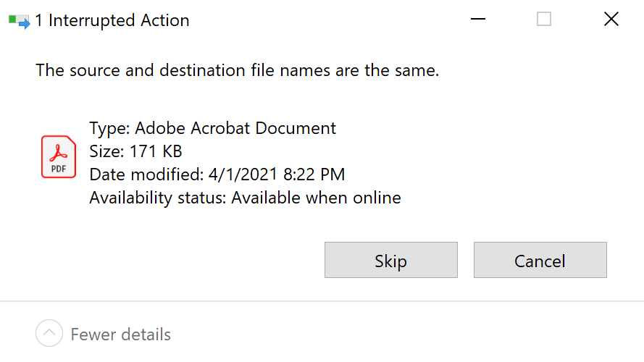This screenshot has width=644, height=362.
Task: Click the "Fewer details" label
Action: point(121,334)
